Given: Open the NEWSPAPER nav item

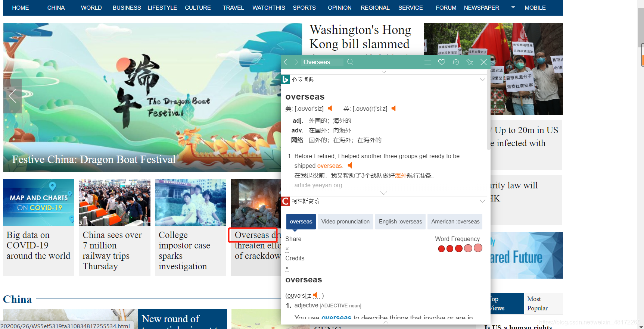Looking at the screenshot, I should coord(482,7).
